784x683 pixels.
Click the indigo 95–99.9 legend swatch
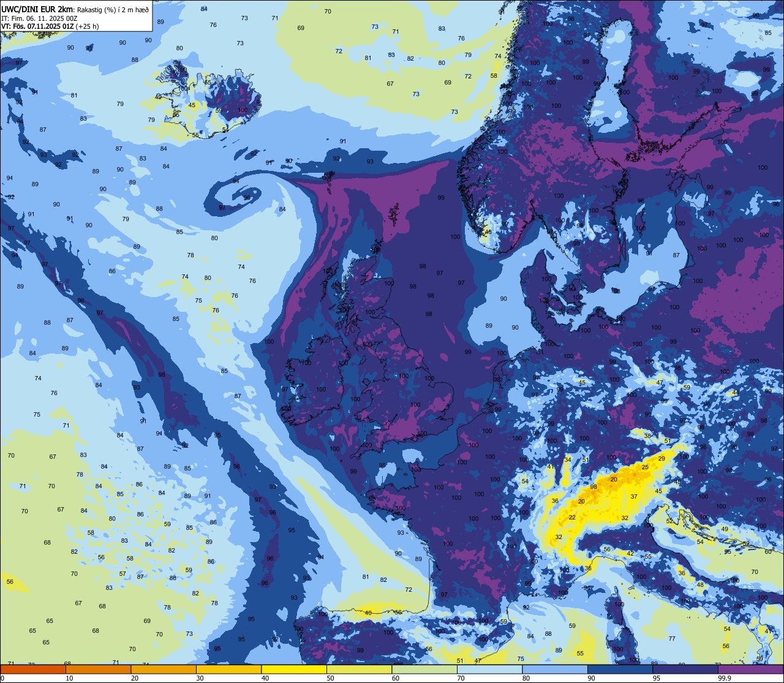pos(685,669)
